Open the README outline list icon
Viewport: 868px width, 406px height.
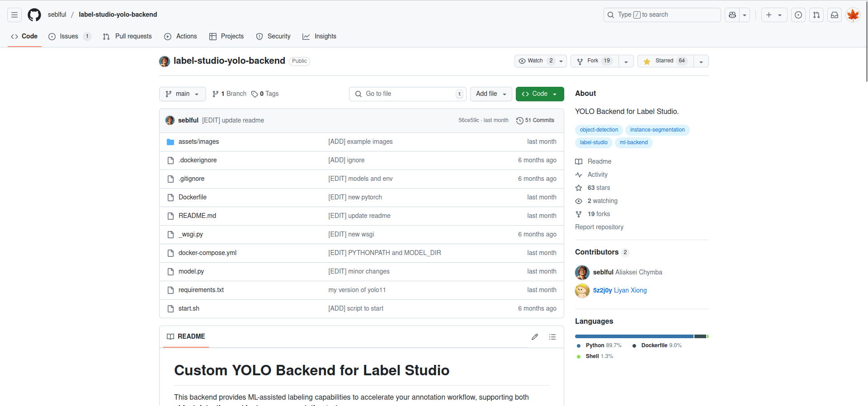(552, 337)
